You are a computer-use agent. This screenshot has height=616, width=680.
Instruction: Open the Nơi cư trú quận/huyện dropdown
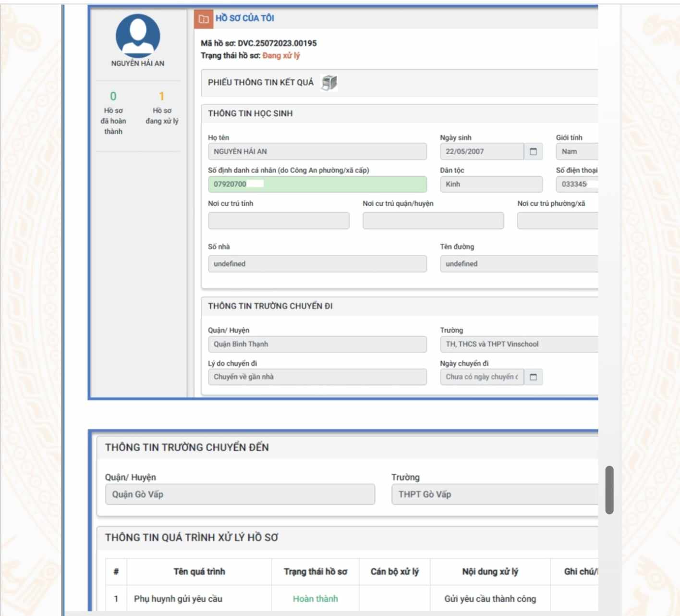(433, 221)
